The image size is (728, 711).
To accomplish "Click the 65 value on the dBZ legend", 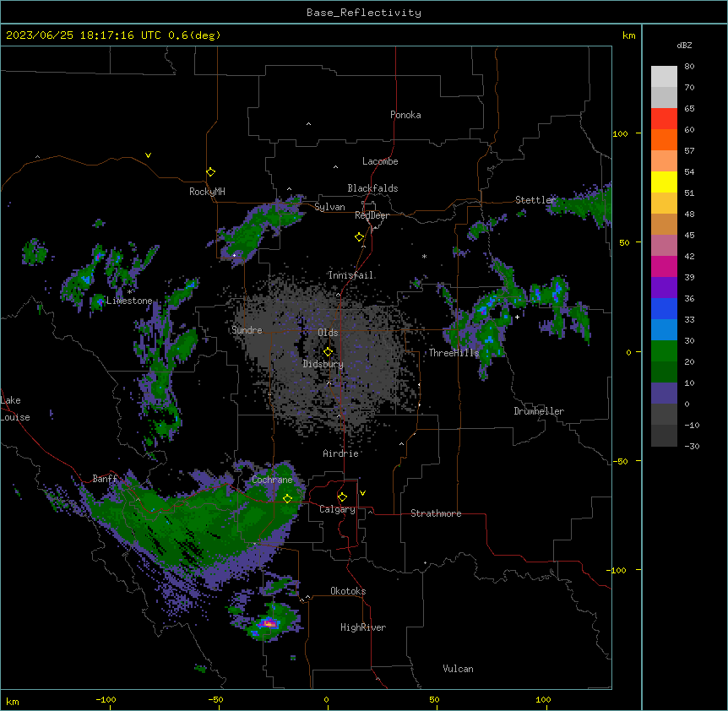I will coord(689,109).
